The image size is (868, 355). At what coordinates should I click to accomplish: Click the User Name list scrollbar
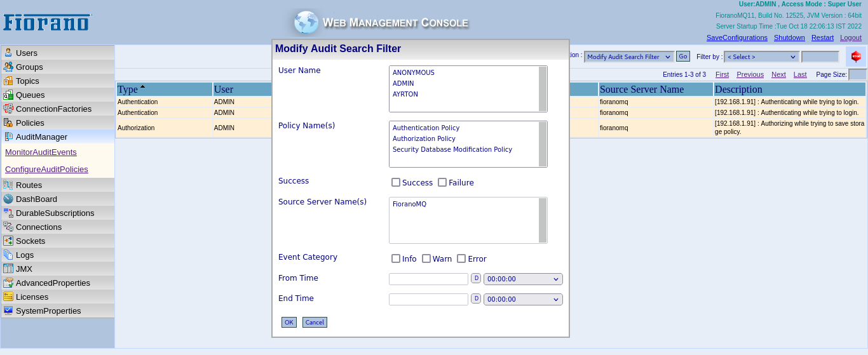click(x=543, y=89)
